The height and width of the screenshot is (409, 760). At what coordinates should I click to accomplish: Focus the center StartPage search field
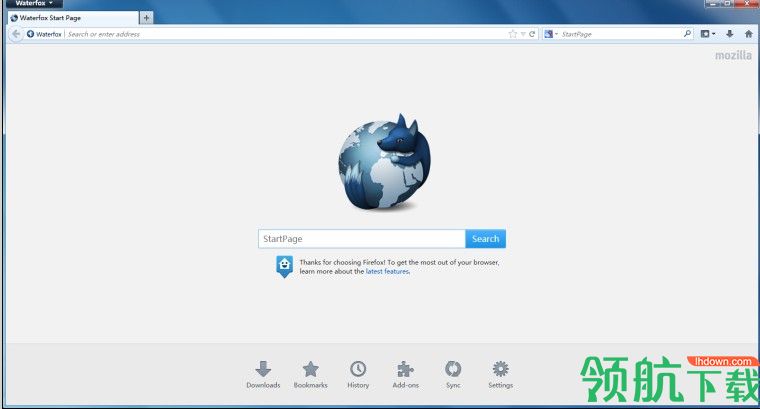[x=362, y=239]
